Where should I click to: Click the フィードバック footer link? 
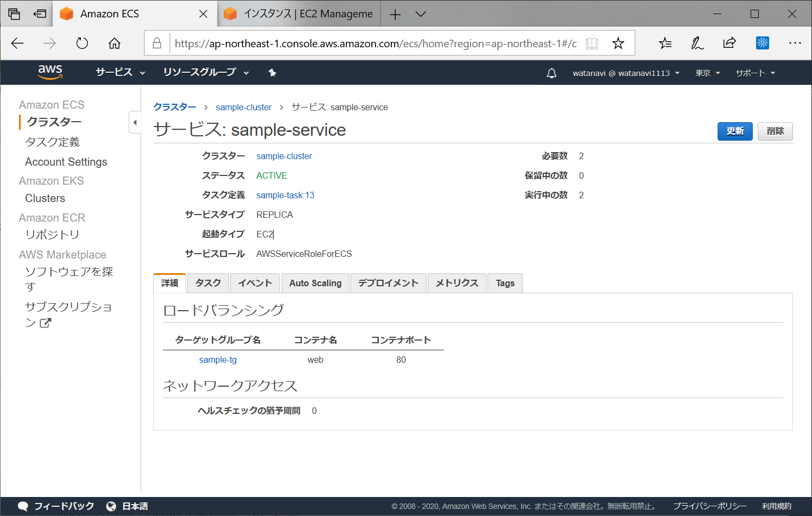click(64, 506)
